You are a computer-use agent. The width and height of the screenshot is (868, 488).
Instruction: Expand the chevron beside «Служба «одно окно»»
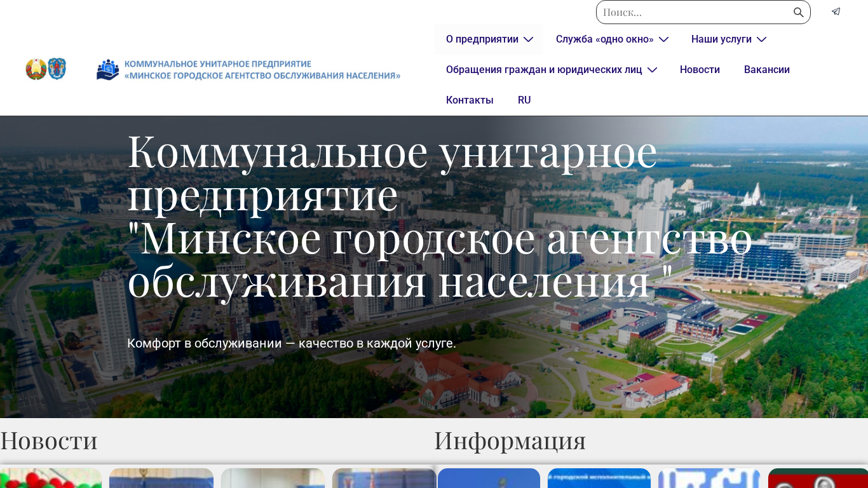point(663,39)
